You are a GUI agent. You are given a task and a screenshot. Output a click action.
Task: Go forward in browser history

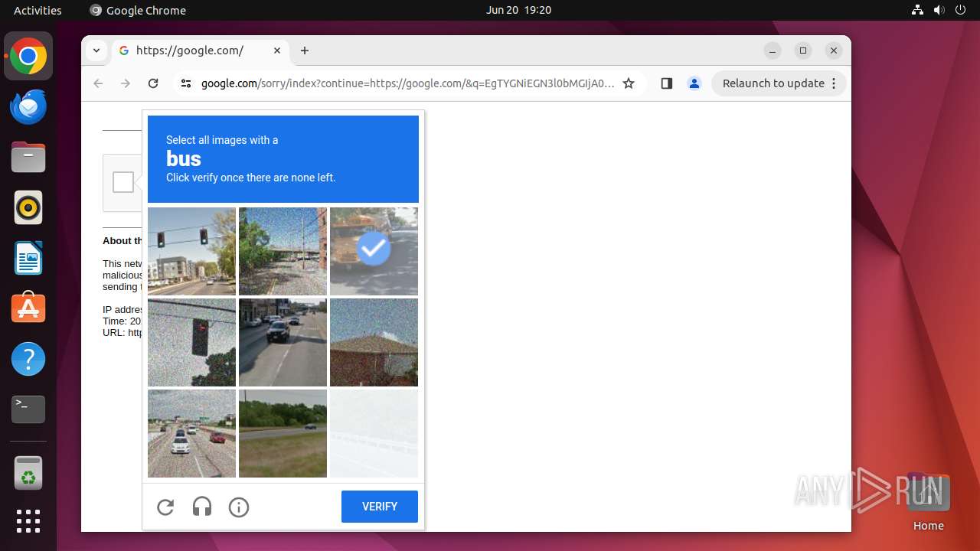pos(126,83)
